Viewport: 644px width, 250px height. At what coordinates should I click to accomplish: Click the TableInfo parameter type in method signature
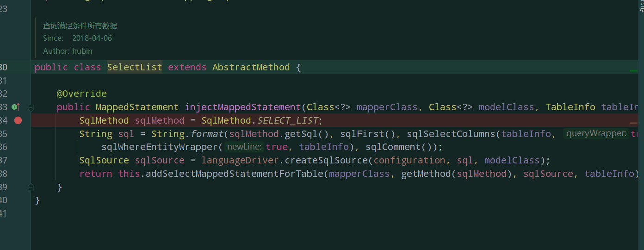[570, 107]
